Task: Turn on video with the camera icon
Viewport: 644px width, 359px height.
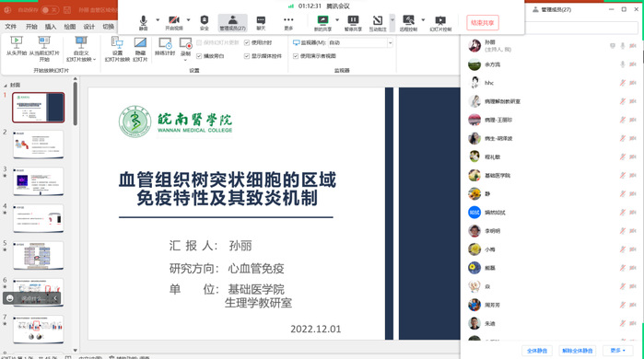Action: (174, 20)
